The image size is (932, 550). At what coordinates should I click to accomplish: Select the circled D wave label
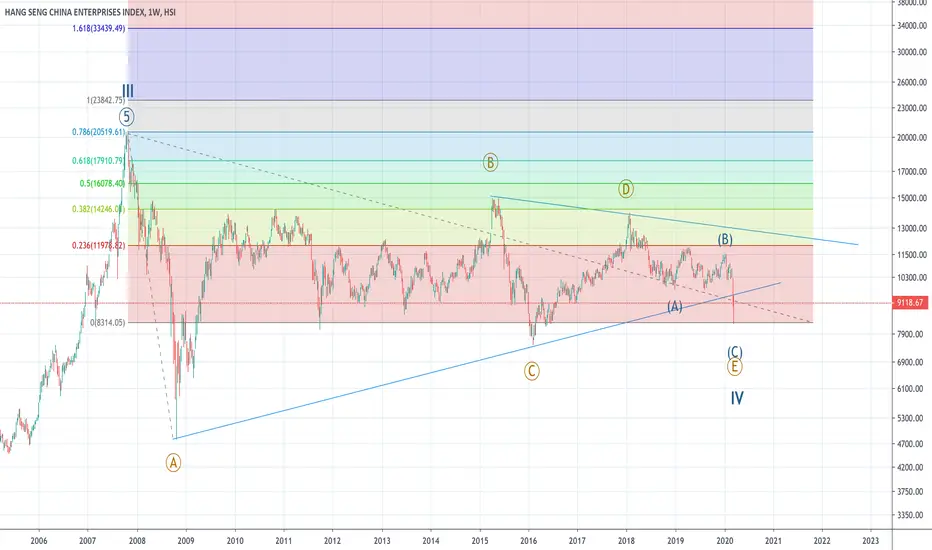pos(625,189)
